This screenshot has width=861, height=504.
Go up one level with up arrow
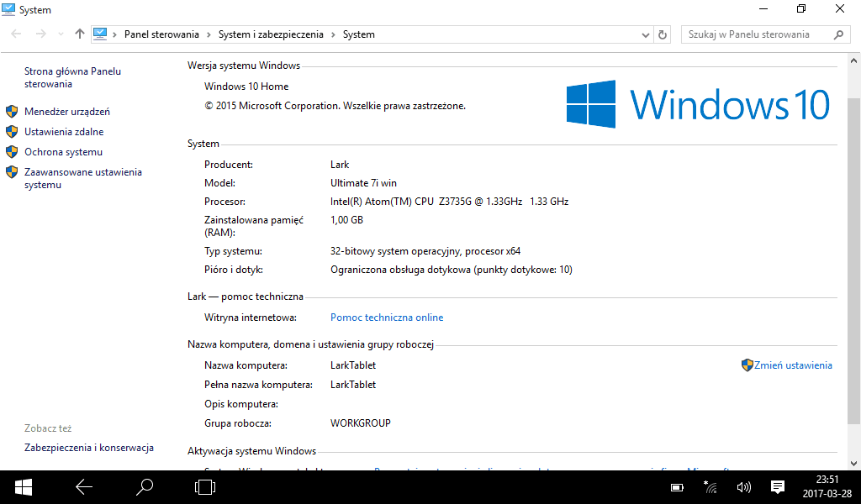click(x=80, y=34)
